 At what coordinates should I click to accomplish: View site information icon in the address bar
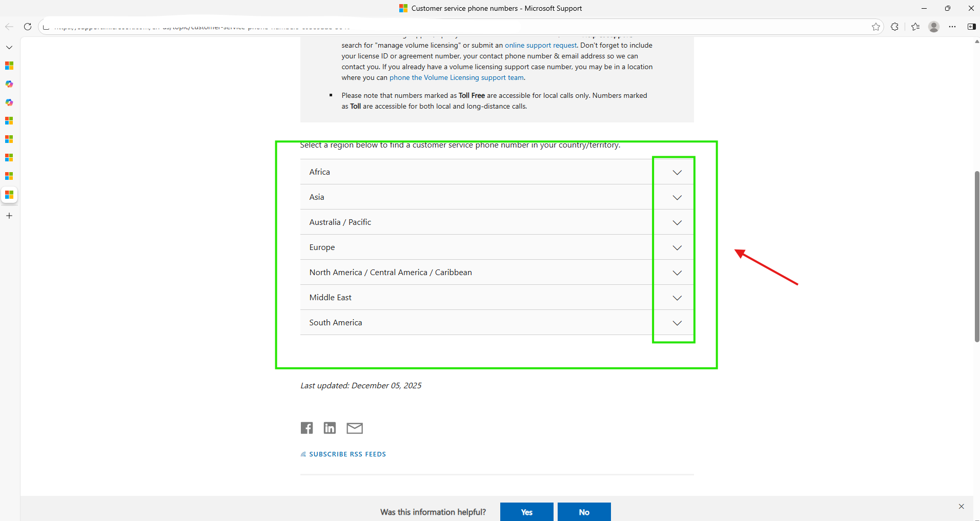pos(46,27)
